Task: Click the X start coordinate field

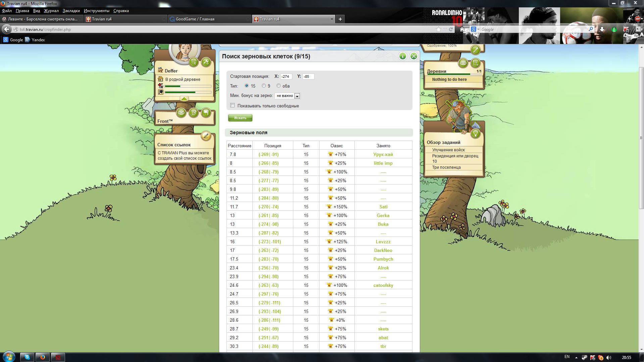Action: click(x=286, y=76)
